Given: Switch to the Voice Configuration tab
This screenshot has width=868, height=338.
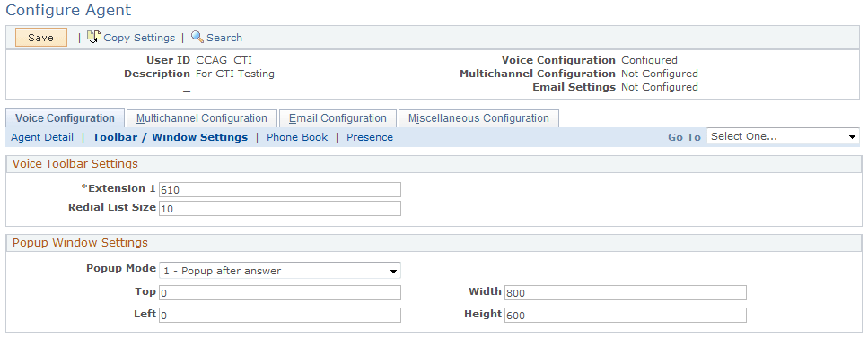Looking at the screenshot, I should point(65,118).
